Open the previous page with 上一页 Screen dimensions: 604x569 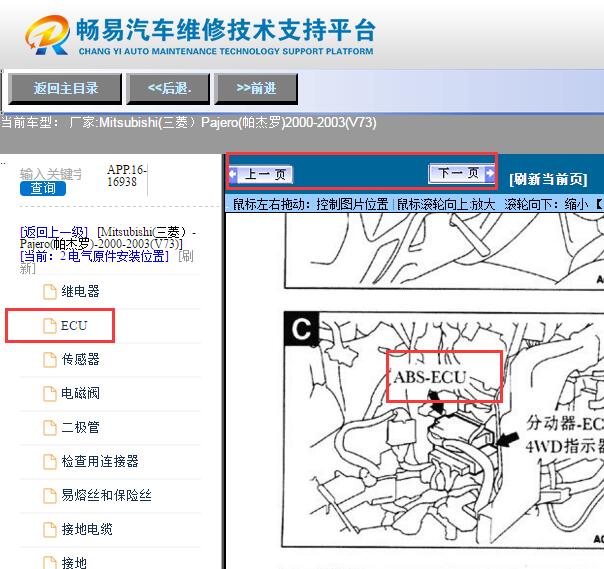(x=261, y=174)
